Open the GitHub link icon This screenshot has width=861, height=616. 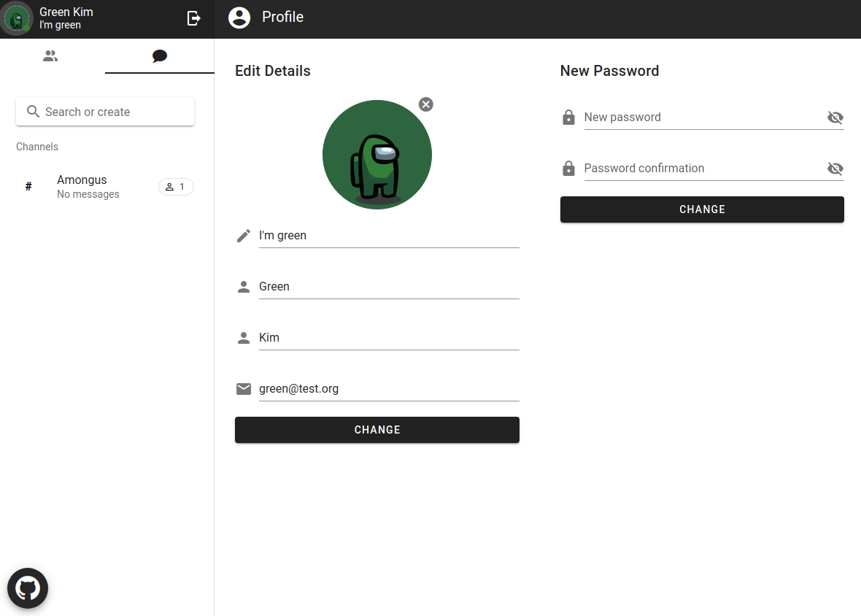(x=28, y=588)
